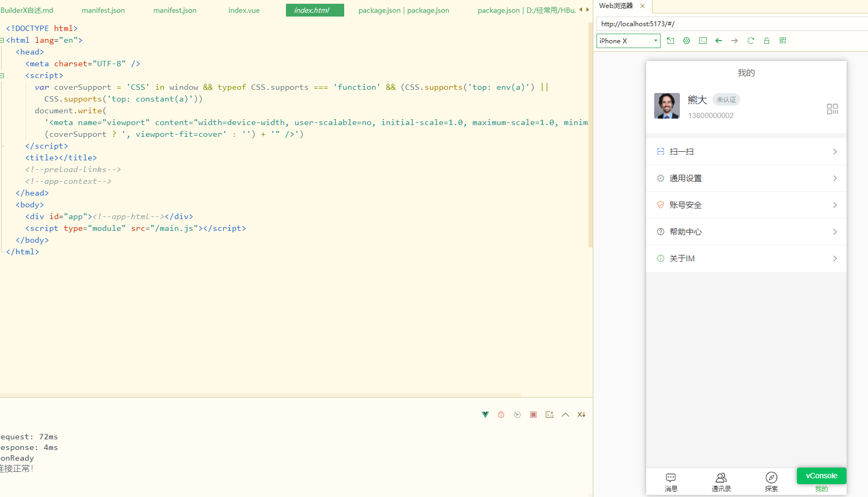Click the 我的 page title
The width and height of the screenshot is (868, 497).
pos(746,73)
